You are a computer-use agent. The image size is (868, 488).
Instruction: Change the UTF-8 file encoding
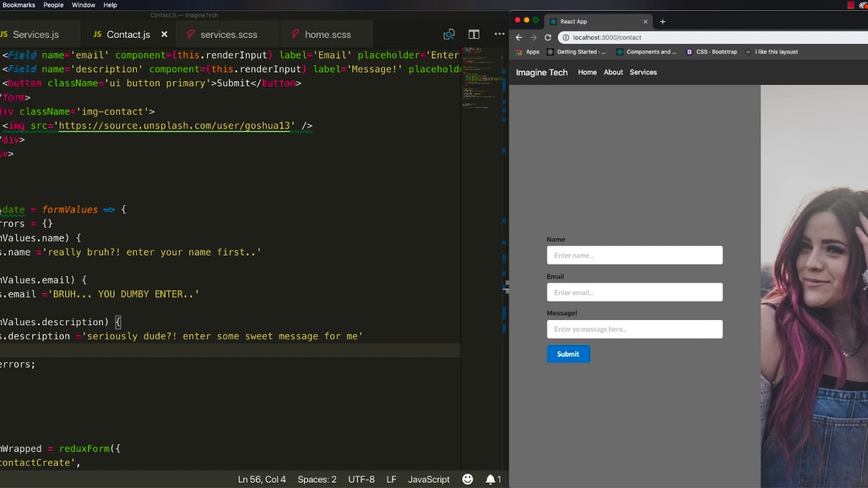pos(361,479)
